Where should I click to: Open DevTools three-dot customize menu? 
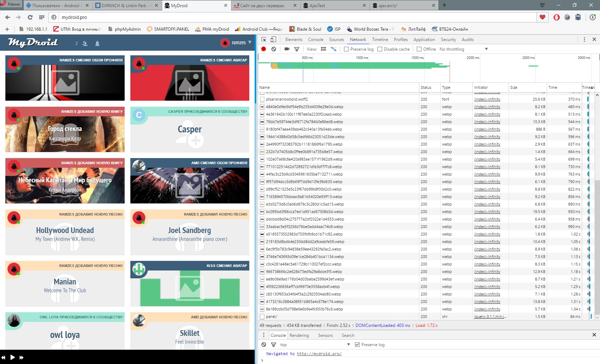584,40
